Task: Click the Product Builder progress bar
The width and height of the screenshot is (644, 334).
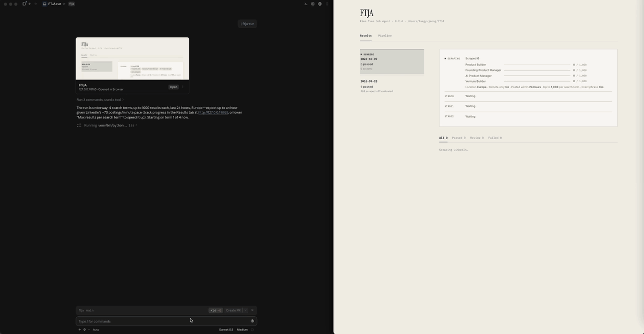Action: pyautogui.click(x=537, y=64)
